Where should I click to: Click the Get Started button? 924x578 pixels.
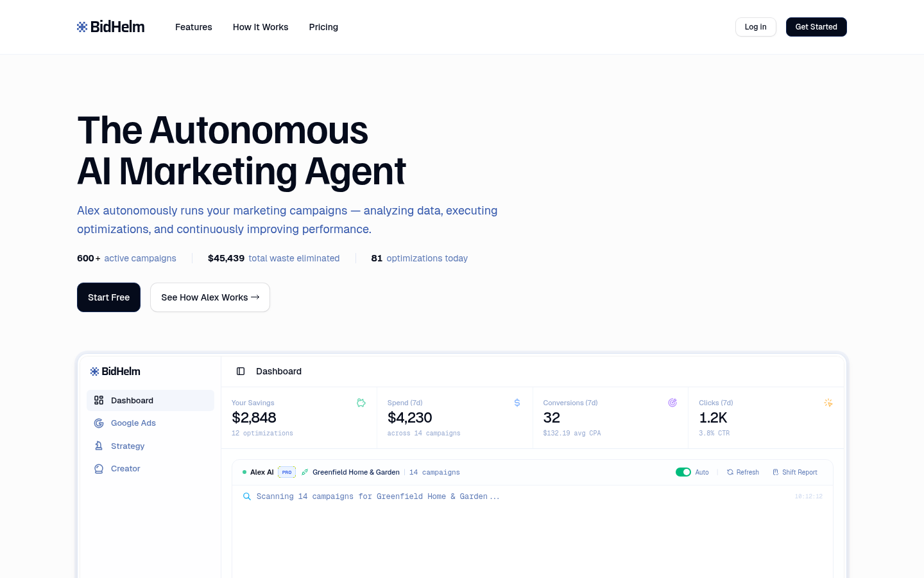(x=816, y=27)
